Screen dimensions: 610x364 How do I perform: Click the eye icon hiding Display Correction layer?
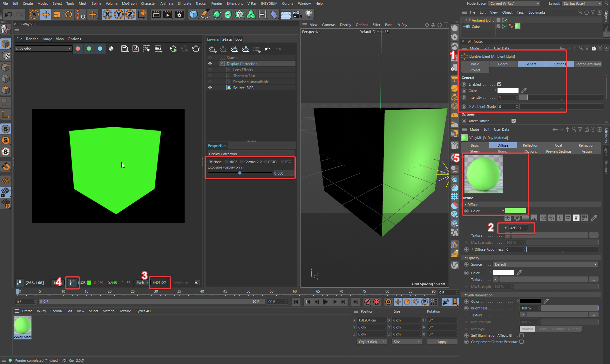coord(210,63)
